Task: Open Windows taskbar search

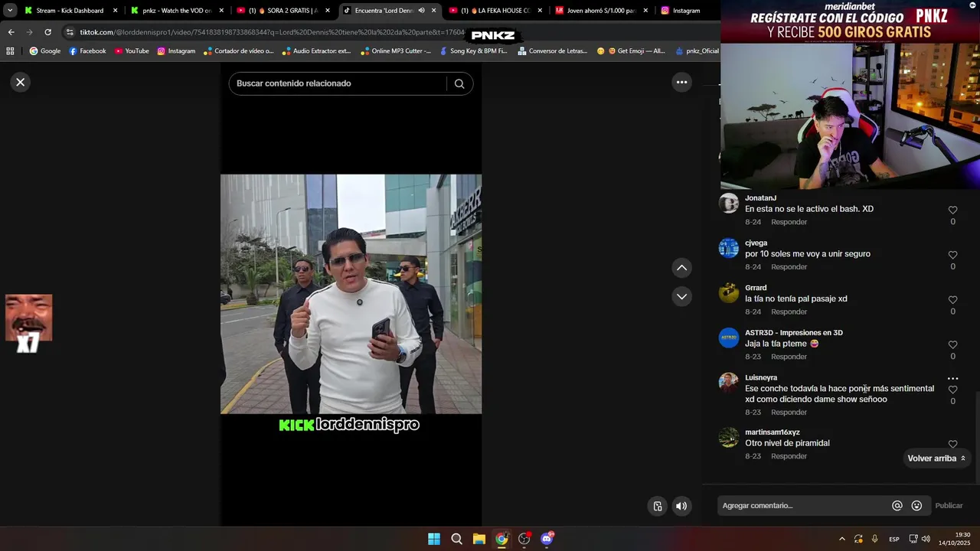Action: point(456,539)
